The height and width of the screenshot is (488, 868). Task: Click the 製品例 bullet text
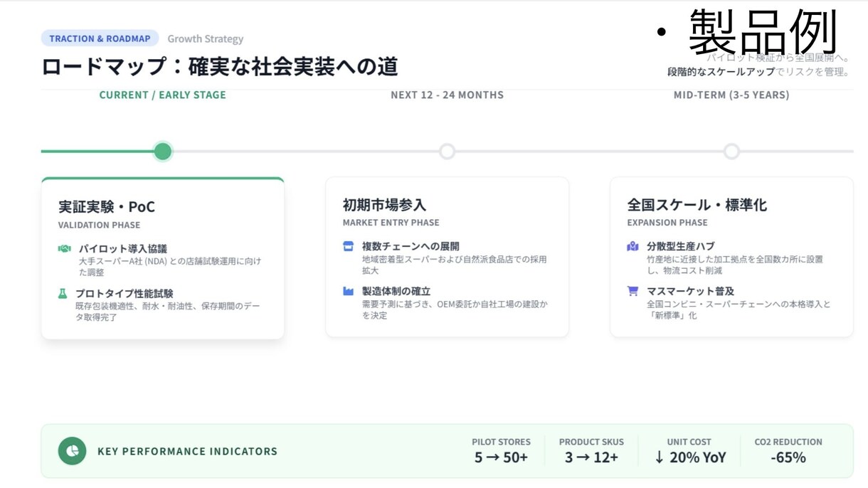[x=763, y=32]
